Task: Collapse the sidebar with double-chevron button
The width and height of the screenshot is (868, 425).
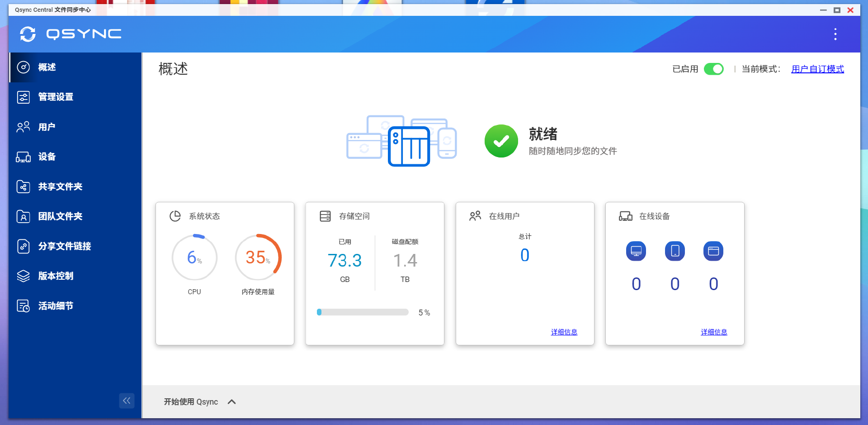Action: pyautogui.click(x=127, y=401)
